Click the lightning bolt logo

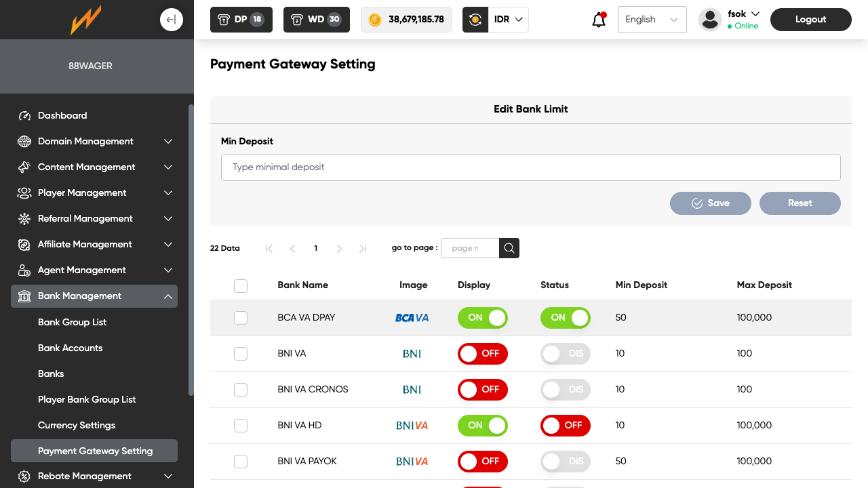86,20
